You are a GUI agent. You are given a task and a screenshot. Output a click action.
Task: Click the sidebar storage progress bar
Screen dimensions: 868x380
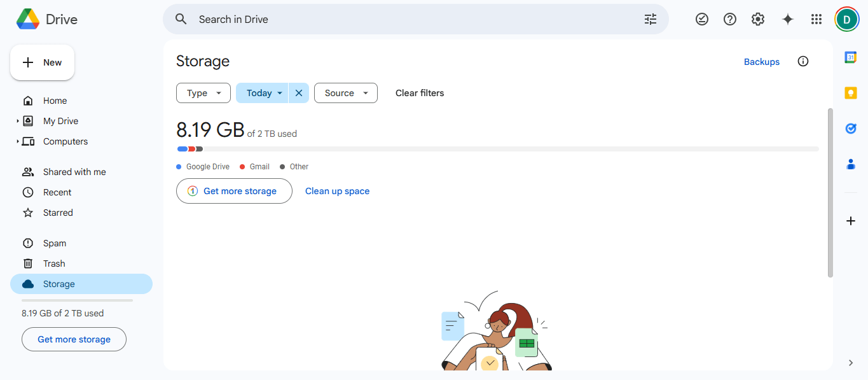pyautogui.click(x=78, y=300)
